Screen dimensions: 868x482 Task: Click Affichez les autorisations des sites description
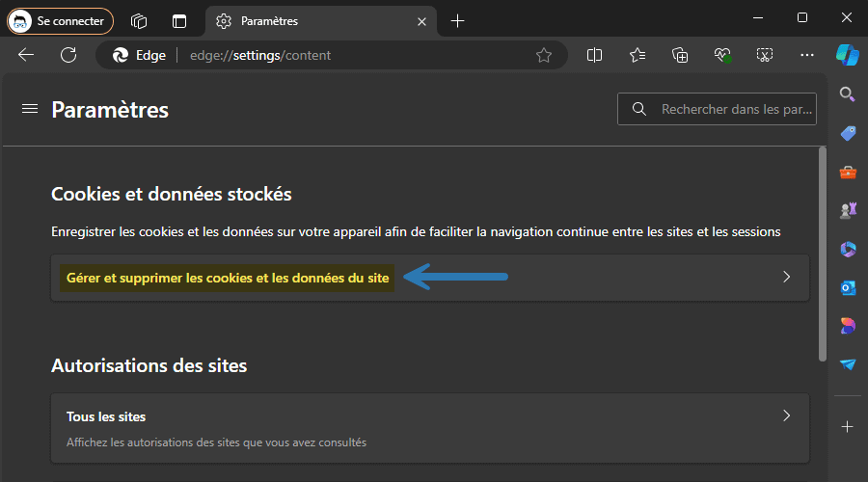(x=216, y=442)
